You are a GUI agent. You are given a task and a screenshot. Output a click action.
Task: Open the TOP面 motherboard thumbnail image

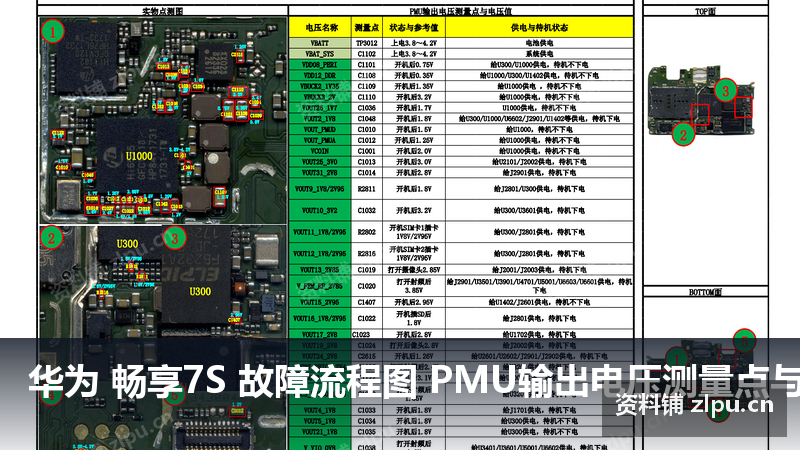[701, 101]
